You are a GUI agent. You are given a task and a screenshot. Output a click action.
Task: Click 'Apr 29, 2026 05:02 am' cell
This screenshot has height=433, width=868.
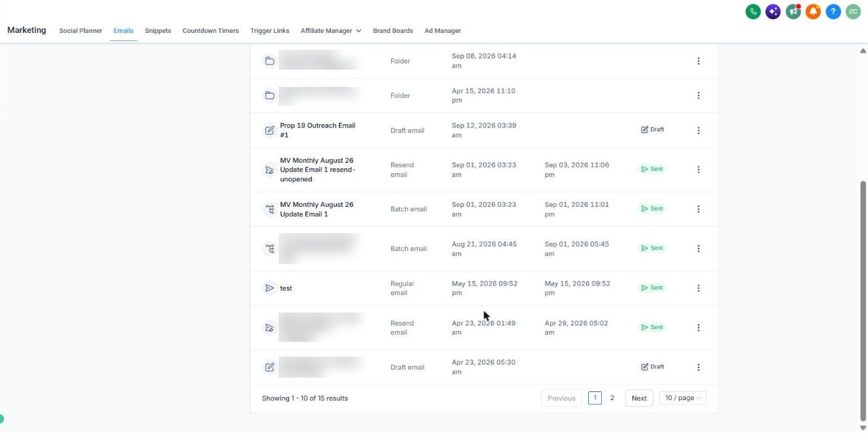tap(576, 328)
